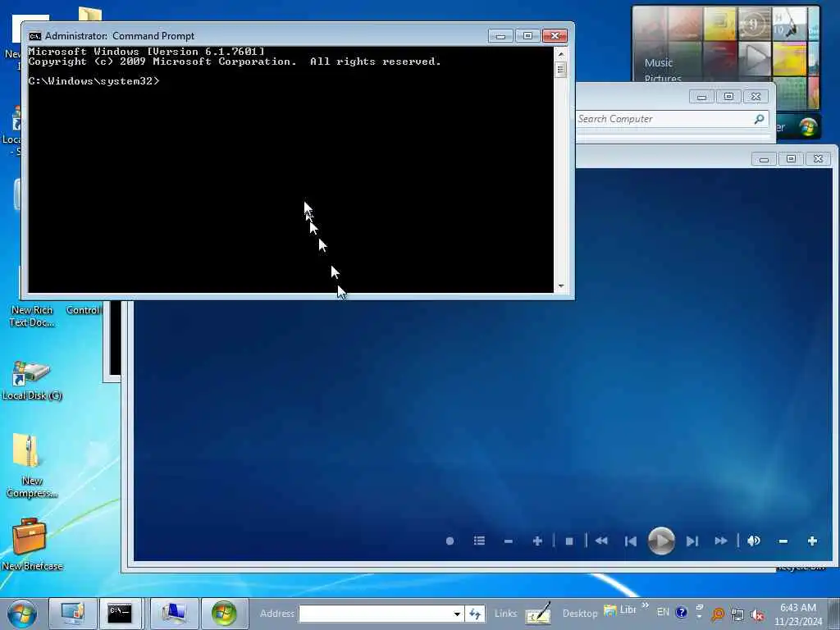Screen dimensions: 840x630
Task: Close the Computer explorer window
Action: coord(756,97)
